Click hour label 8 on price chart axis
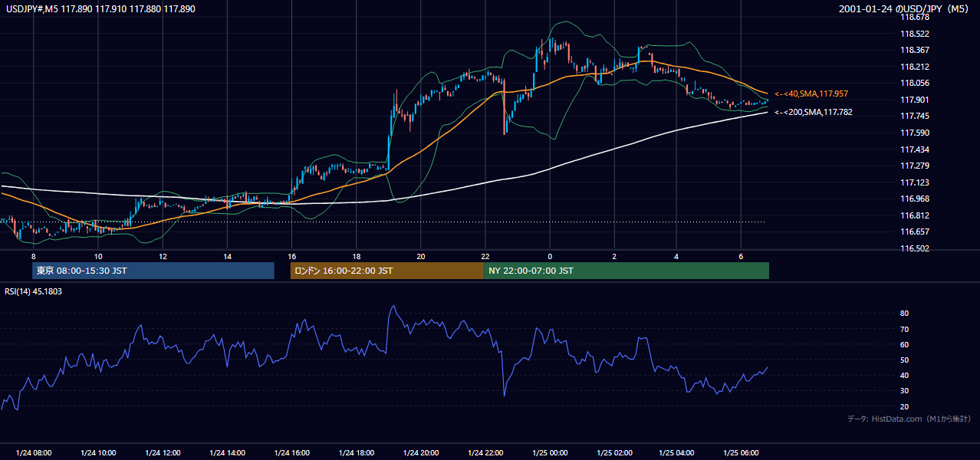Screen dimensions: 980x460 tap(33, 255)
